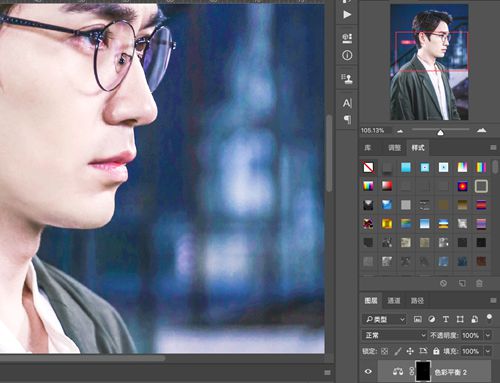Open the Actions panel play icon
The image size is (500, 383).
coord(347,14)
